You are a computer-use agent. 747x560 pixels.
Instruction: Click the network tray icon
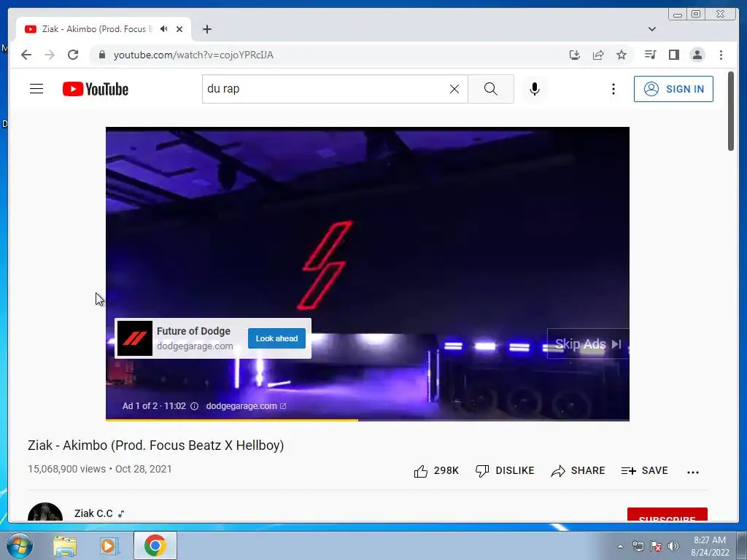point(638,546)
